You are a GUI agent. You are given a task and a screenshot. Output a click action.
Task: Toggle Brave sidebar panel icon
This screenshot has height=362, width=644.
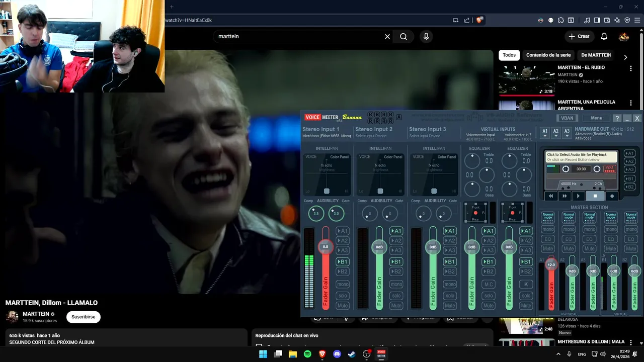(597, 20)
